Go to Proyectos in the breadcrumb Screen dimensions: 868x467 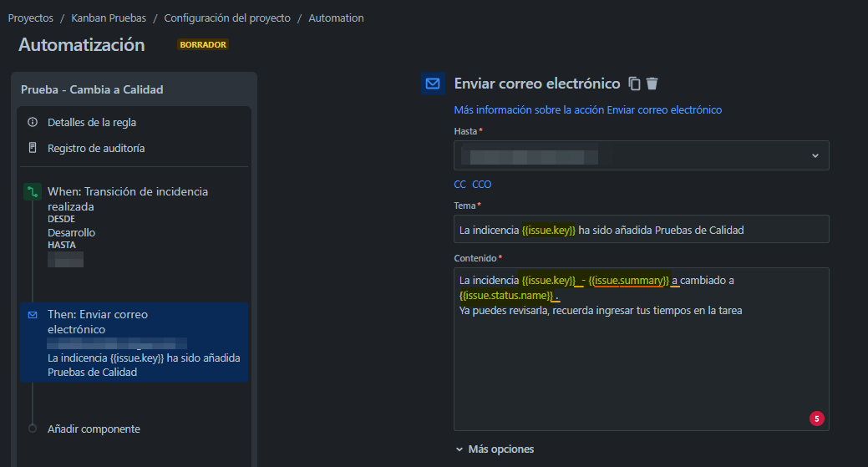pos(30,18)
